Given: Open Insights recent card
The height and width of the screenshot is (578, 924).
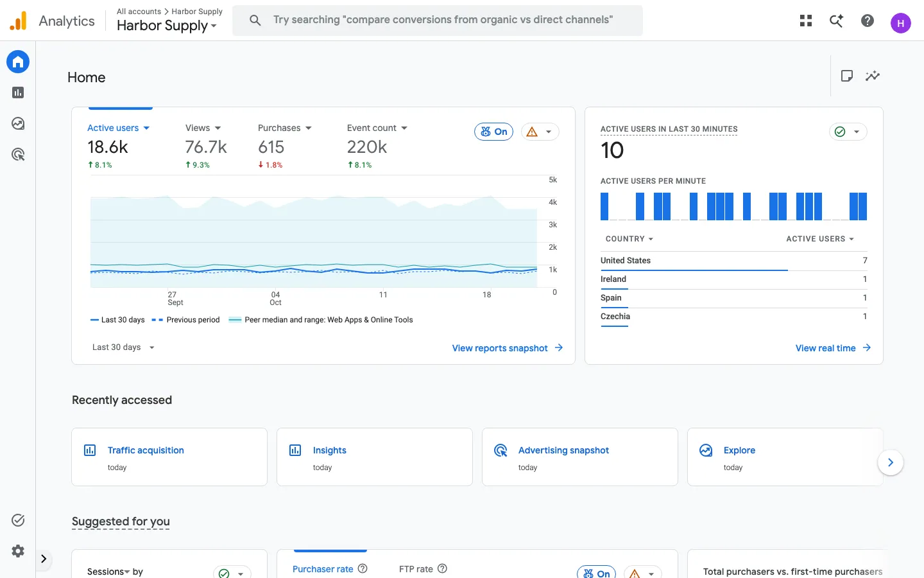Looking at the screenshot, I should [375, 457].
